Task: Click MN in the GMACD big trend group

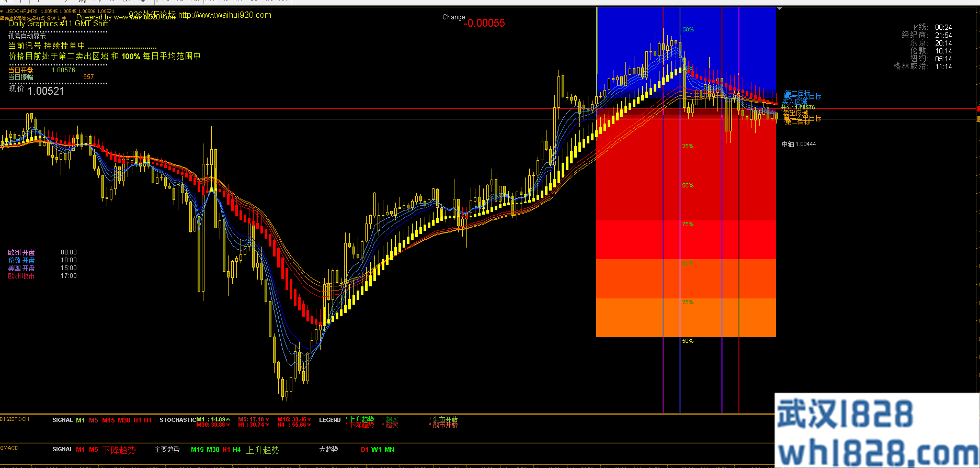Action: point(390,450)
